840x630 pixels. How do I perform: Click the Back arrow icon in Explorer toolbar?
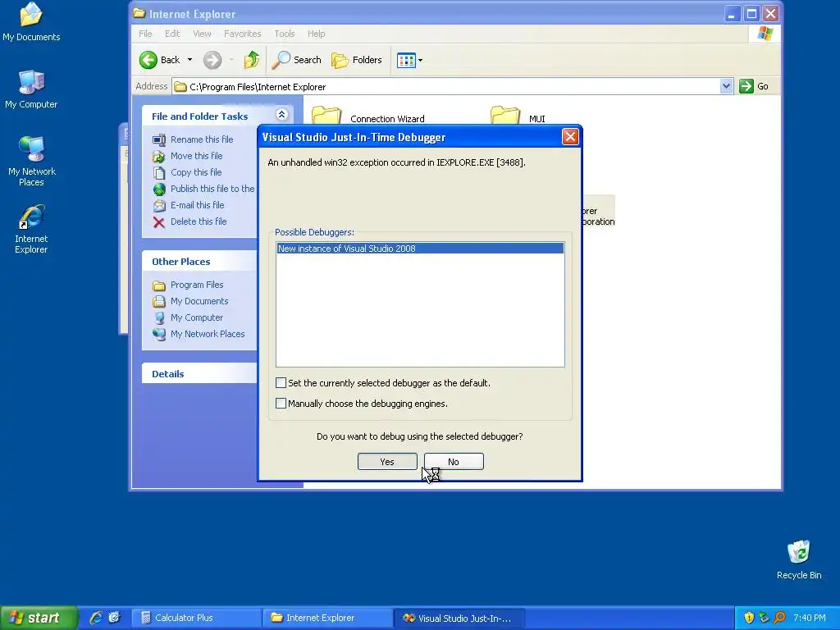pyautogui.click(x=148, y=60)
